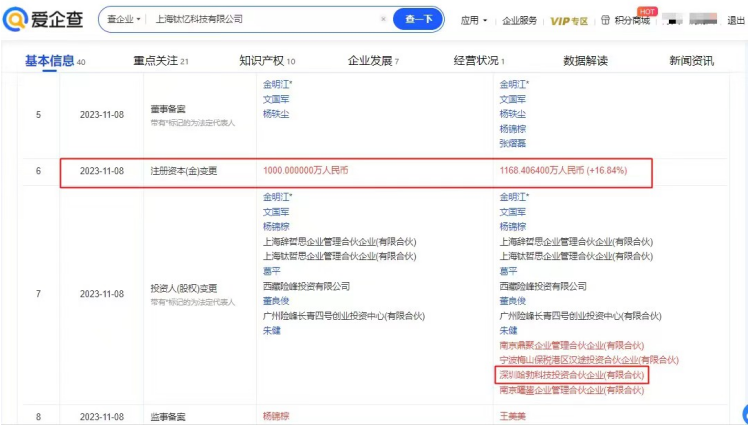Expand the 应用 dropdown menu
754x428 pixels.
pyautogui.click(x=474, y=20)
